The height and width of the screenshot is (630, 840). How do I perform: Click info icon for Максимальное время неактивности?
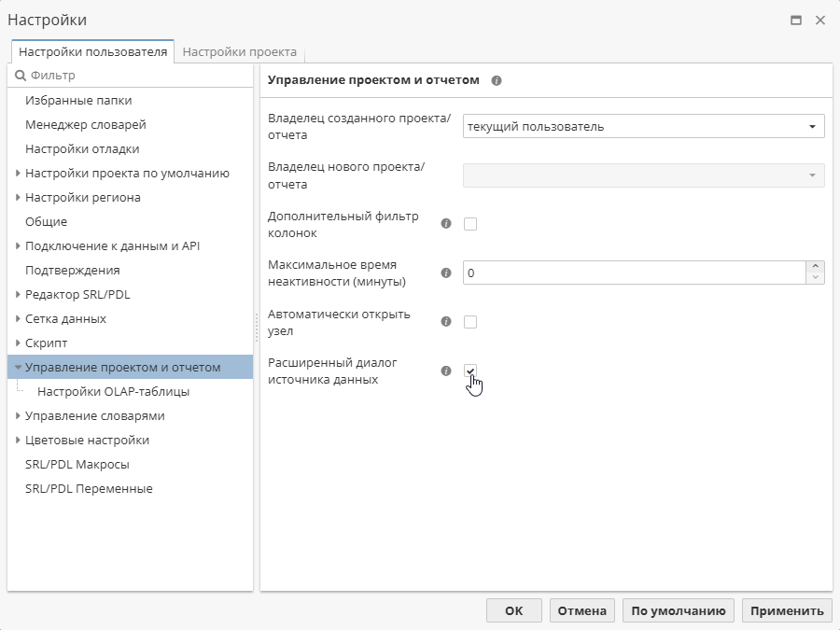(x=446, y=273)
